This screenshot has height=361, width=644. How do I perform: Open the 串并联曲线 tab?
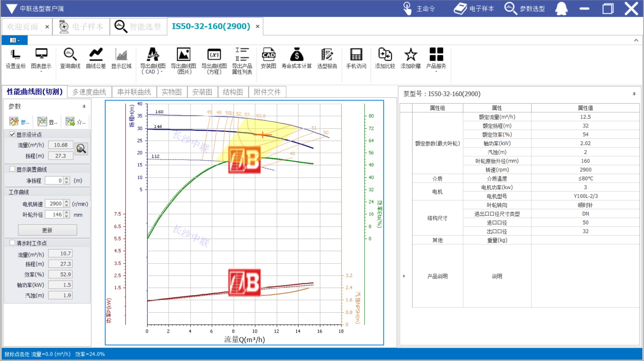coord(134,92)
